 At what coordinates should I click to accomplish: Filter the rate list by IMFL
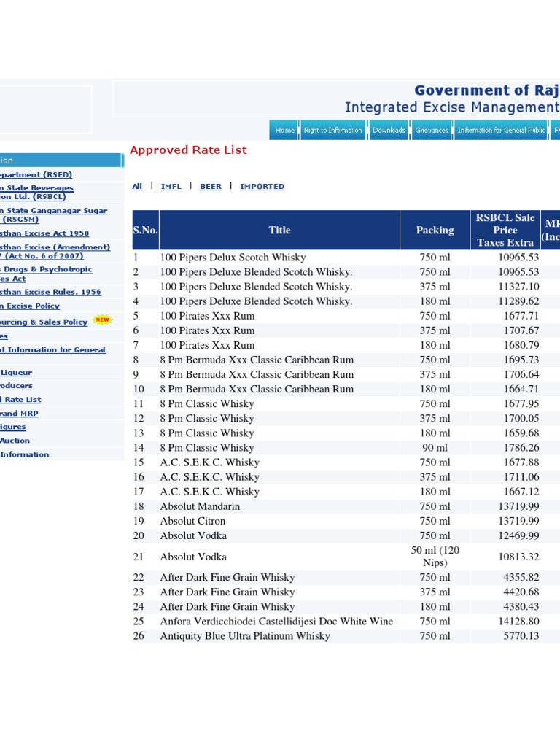click(x=171, y=187)
